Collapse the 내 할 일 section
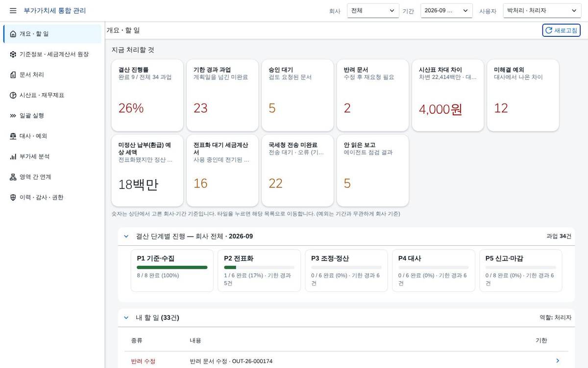 (x=126, y=318)
